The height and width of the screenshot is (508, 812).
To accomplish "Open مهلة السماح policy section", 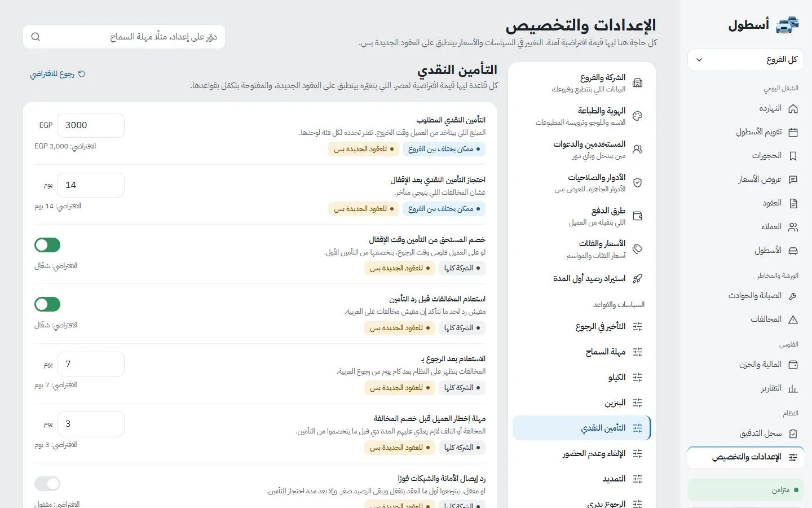I will point(581,352).
